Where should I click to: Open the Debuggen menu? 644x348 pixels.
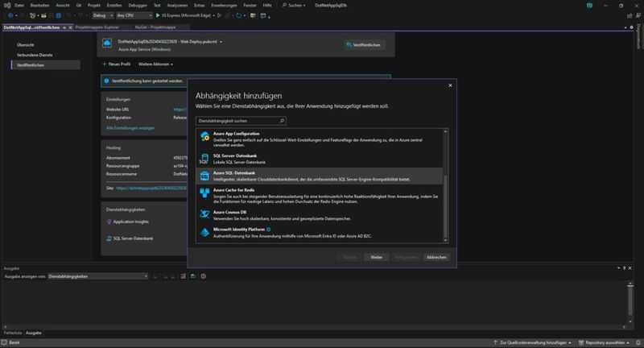[x=138, y=6]
